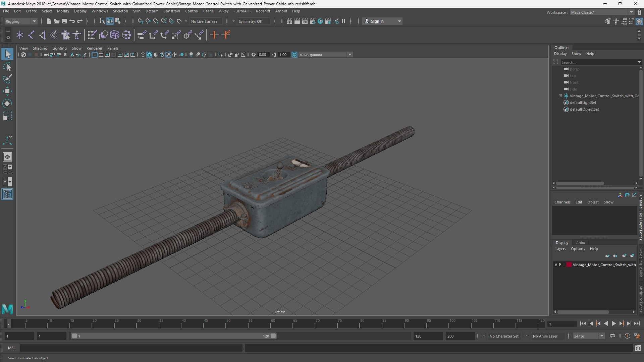Toggle the viewport grid display icon
Image resolution: width=644 pixels, height=362 pixels.
coord(95,55)
